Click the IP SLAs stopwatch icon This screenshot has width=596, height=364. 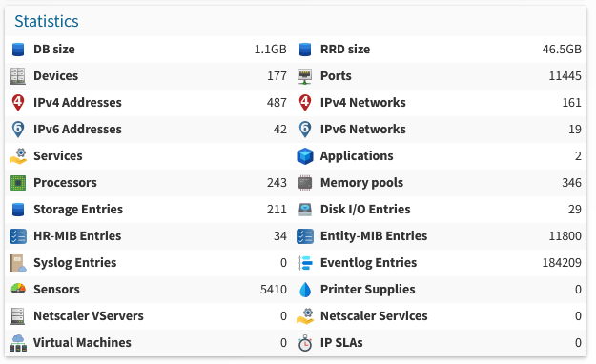[305, 343]
